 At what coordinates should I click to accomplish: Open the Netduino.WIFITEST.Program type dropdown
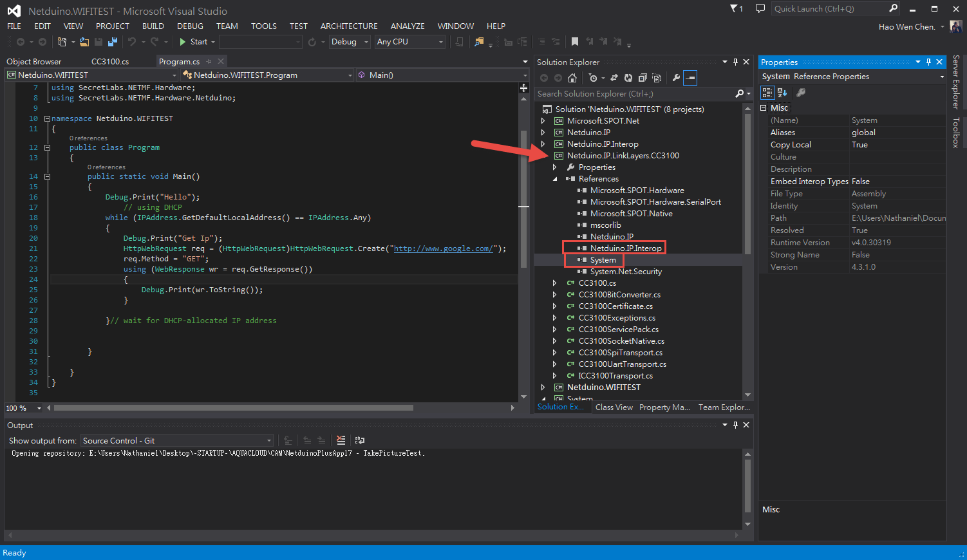point(350,75)
